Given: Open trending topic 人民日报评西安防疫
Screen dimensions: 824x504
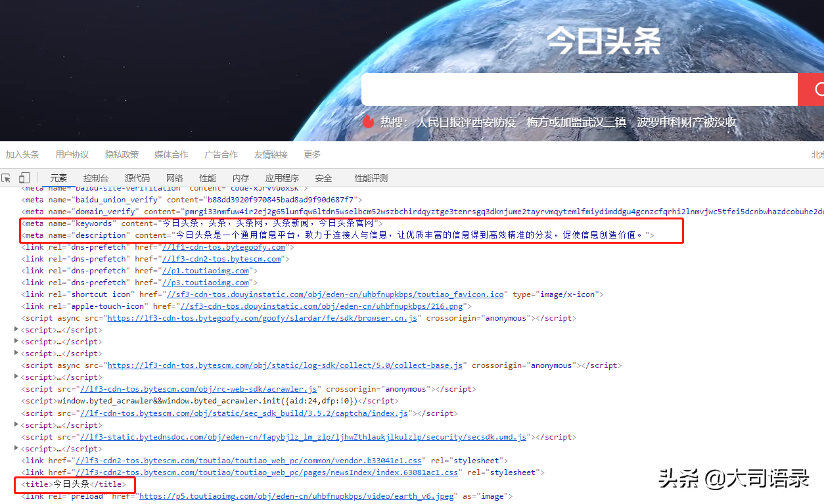Looking at the screenshot, I should tap(465, 122).
